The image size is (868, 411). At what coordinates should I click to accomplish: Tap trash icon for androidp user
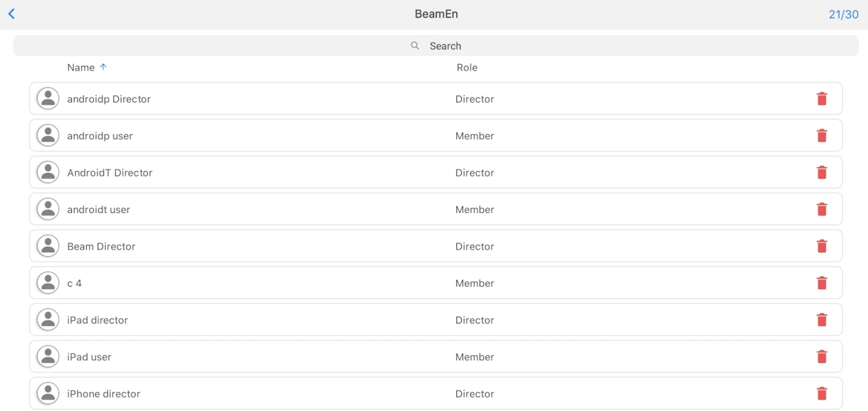point(822,136)
